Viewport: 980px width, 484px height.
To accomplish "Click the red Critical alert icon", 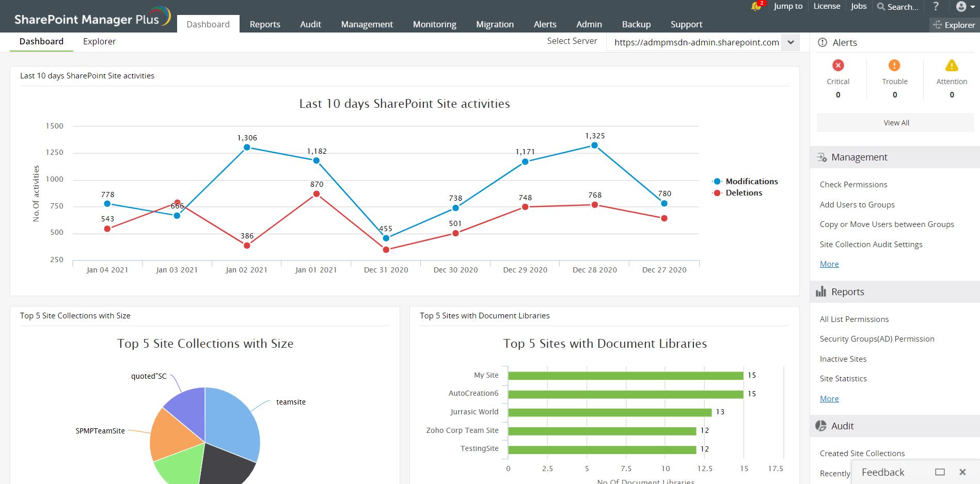I will 838,66.
